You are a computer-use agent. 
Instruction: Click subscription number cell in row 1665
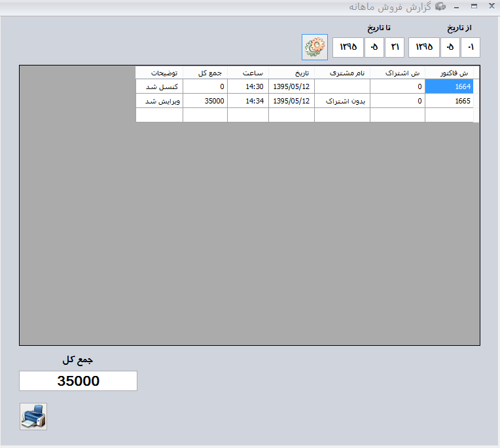coord(397,101)
